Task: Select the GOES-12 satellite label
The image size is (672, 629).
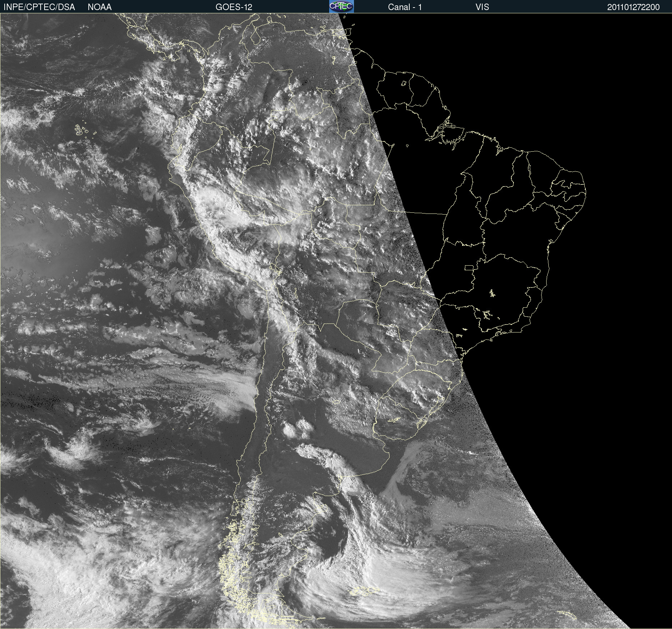Action: point(234,7)
